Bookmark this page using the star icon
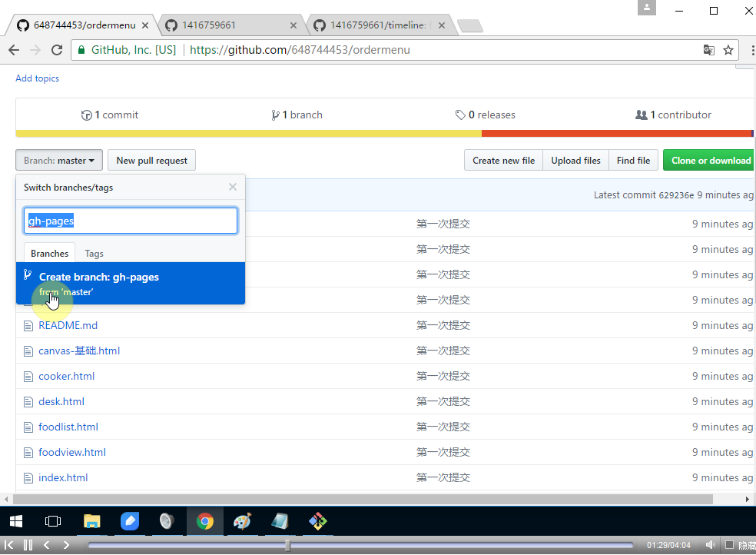 (728, 50)
